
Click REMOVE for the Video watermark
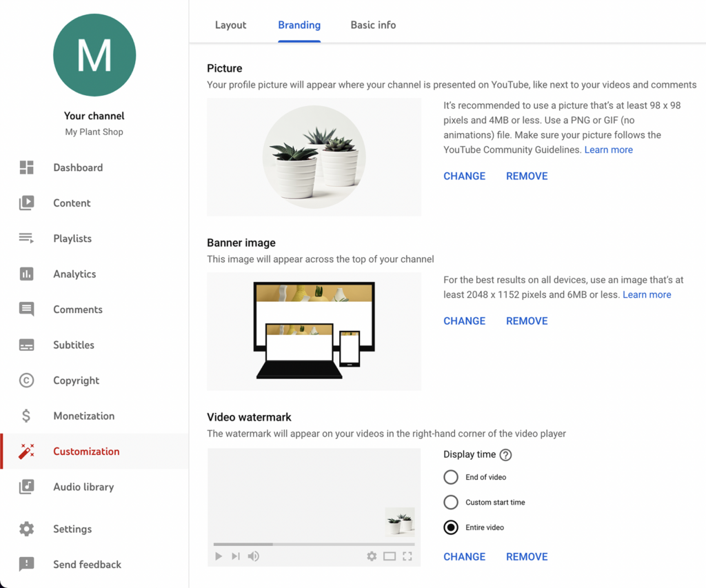(x=527, y=557)
